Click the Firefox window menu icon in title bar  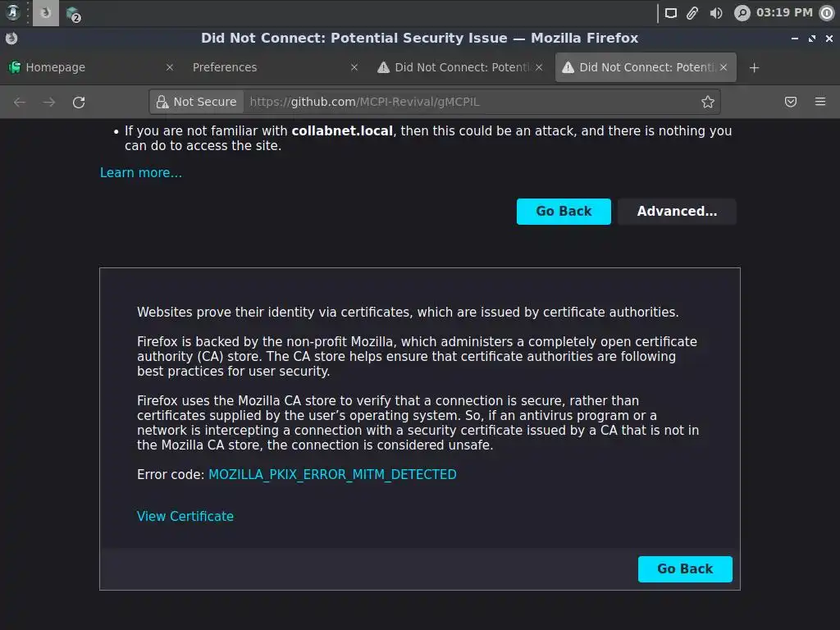point(11,39)
